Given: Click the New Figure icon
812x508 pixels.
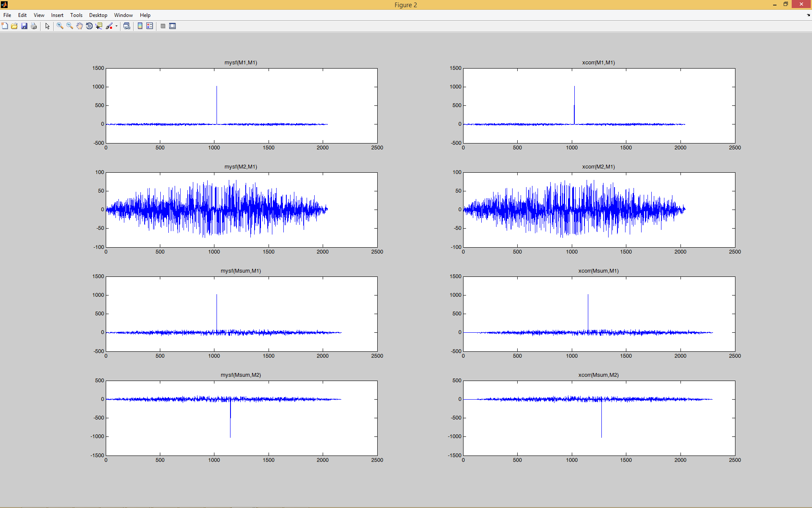Looking at the screenshot, I should click(x=5, y=26).
